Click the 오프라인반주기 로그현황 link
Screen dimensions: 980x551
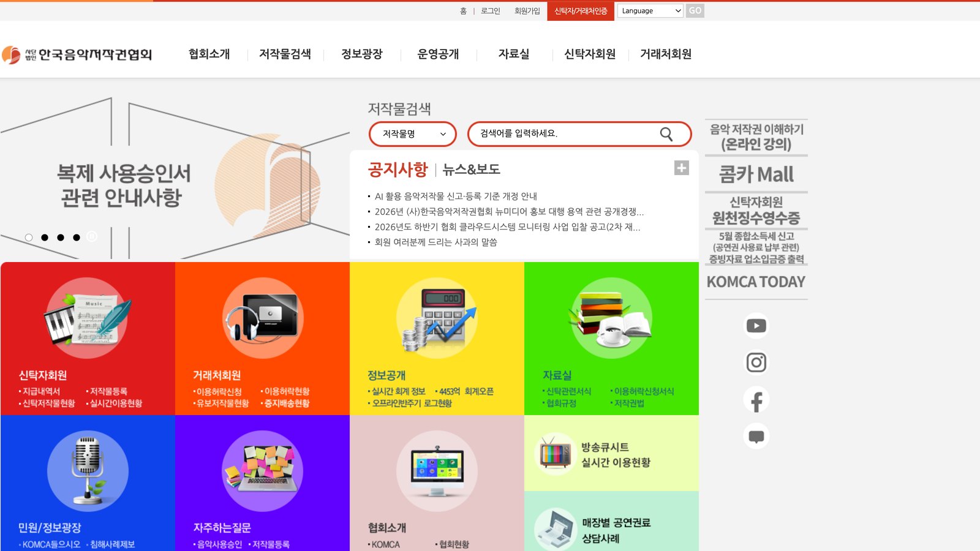coord(412,403)
